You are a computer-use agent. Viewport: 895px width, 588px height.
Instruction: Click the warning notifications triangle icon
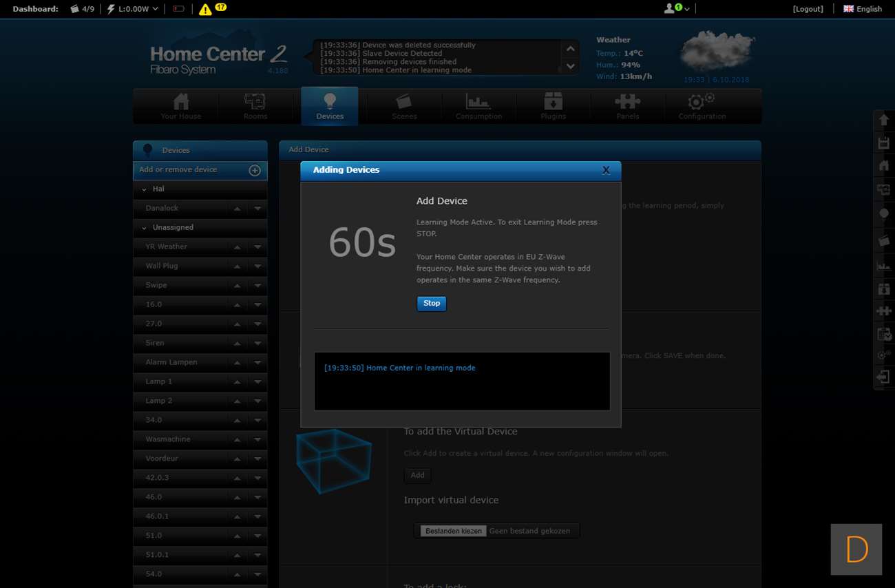(x=205, y=9)
